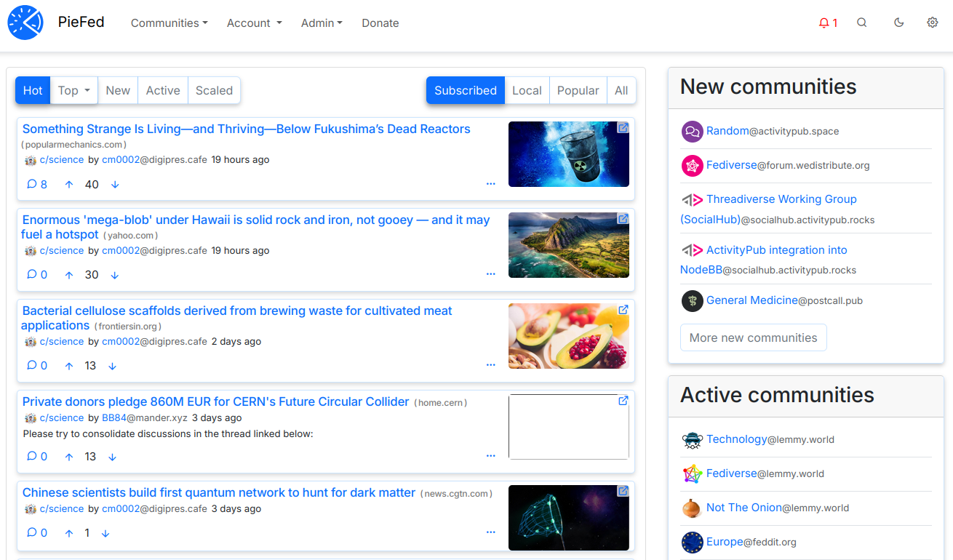
Task: Open the settings gear icon
Action: [x=932, y=23]
